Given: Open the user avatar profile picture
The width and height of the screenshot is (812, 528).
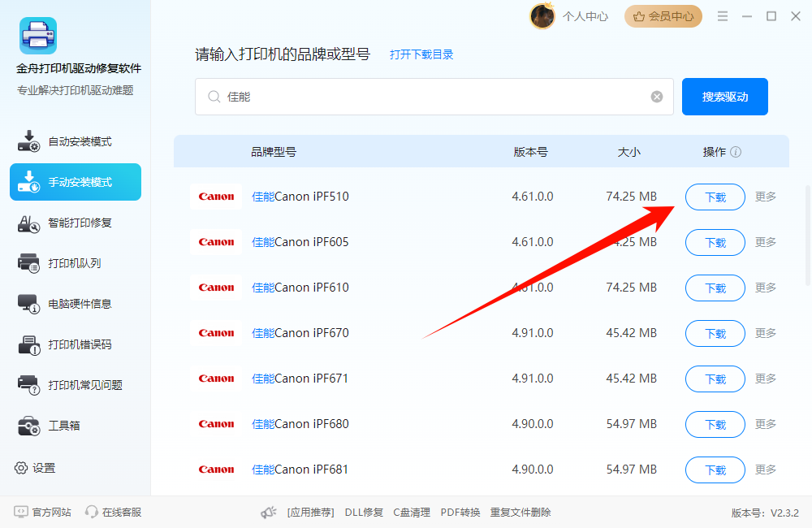Looking at the screenshot, I should [542, 16].
